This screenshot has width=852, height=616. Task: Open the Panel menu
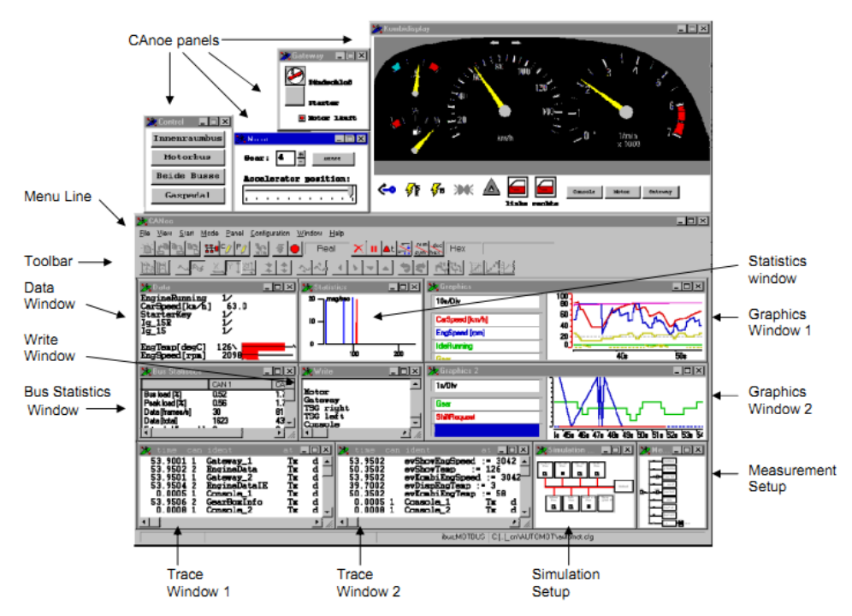click(234, 233)
